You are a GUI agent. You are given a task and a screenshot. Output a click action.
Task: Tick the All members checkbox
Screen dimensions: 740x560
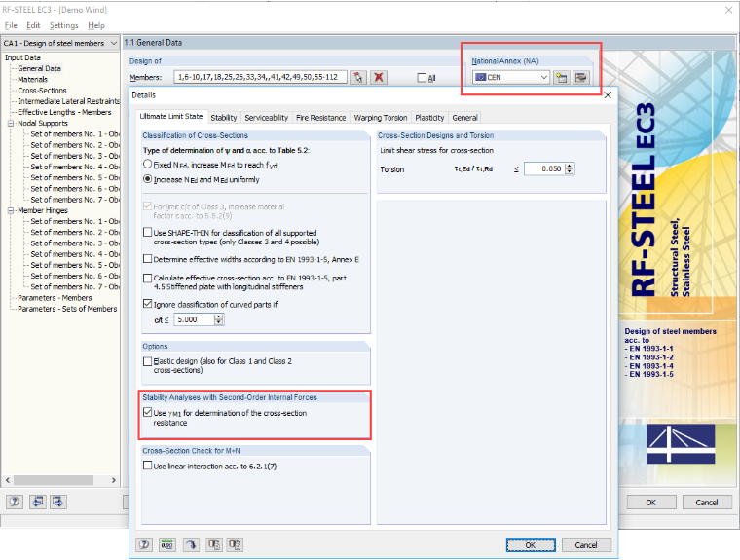click(422, 78)
